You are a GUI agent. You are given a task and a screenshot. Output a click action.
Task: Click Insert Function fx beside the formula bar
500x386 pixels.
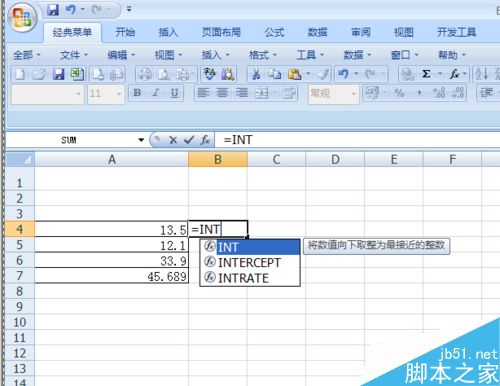point(205,140)
